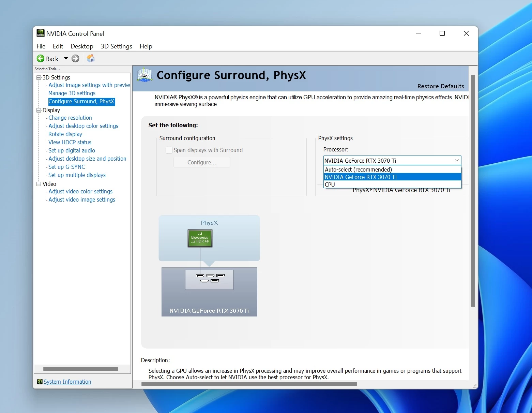The width and height of the screenshot is (532, 413).
Task: Click the window resize grip corner
Action: (474, 386)
